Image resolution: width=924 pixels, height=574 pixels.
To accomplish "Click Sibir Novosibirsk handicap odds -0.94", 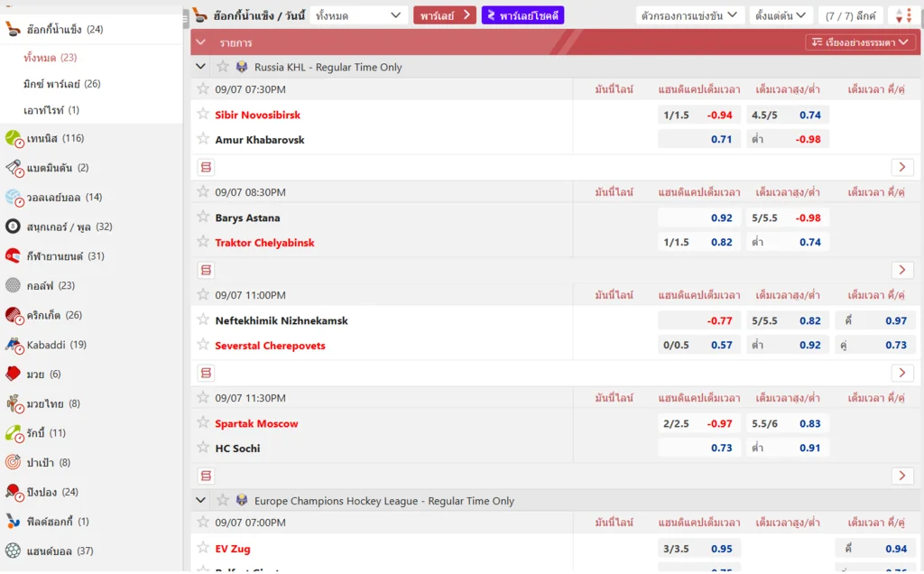I will tap(719, 115).
